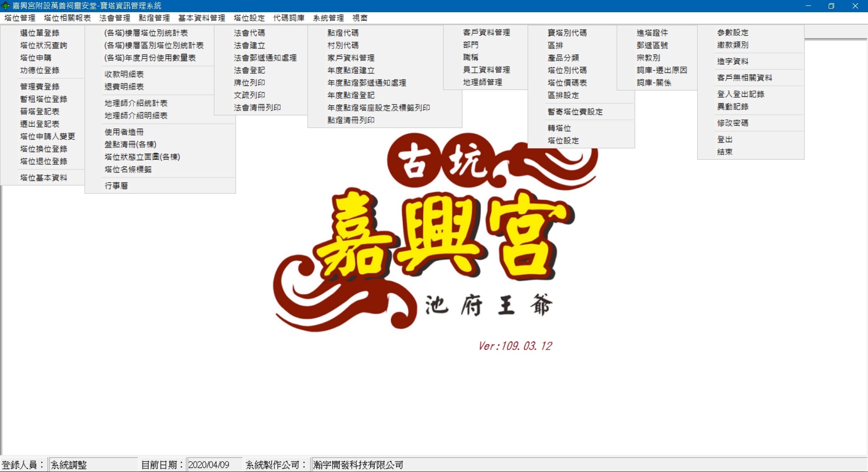Open the 塔位設定 menu in menu bar
Image resolution: width=868 pixels, height=472 pixels.
pos(249,18)
